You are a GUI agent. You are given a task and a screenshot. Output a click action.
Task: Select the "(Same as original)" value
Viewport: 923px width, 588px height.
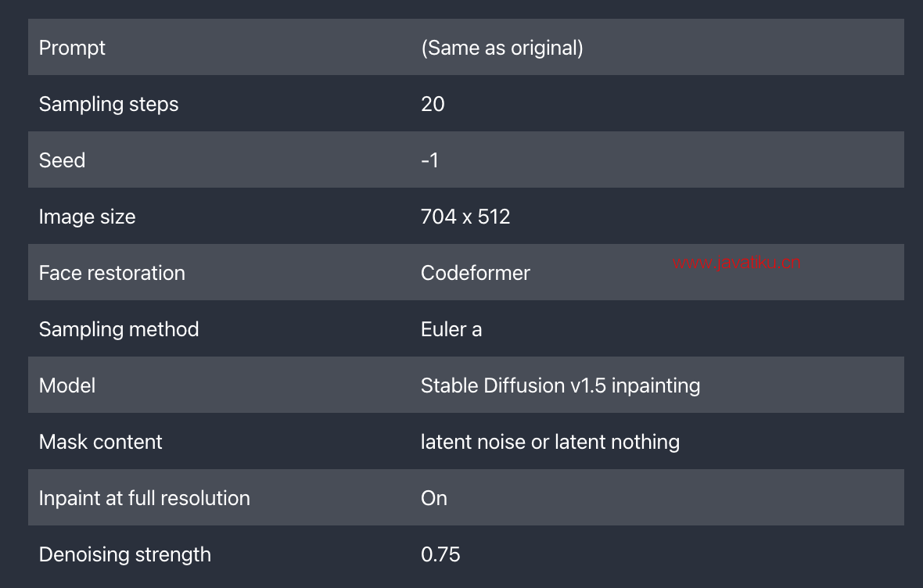coord(502,48)
